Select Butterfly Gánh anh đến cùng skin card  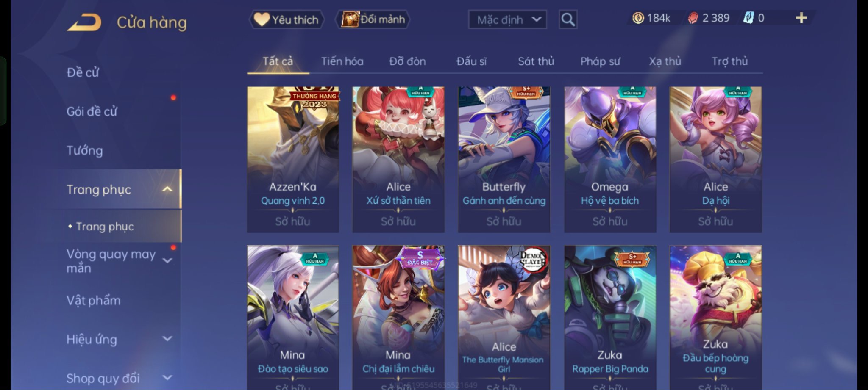504,160
